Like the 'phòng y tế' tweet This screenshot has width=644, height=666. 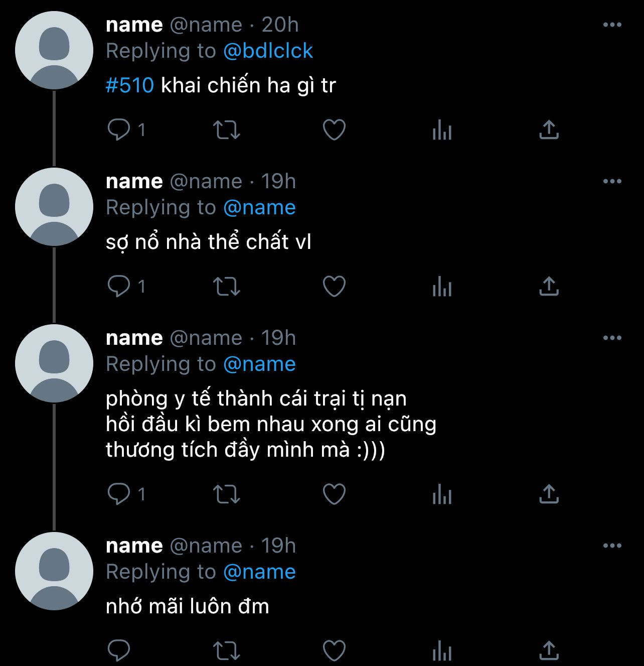click(x=334, y=494)
